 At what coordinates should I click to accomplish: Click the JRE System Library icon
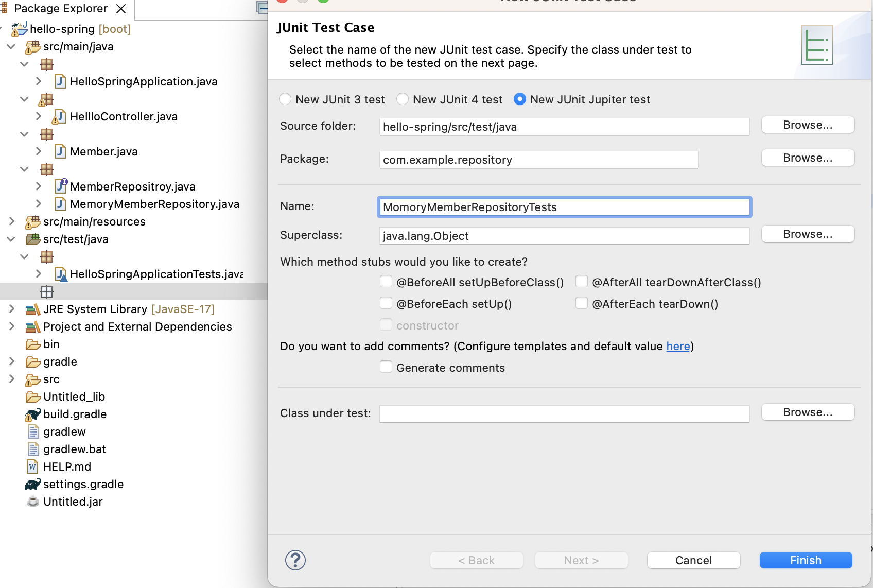pos(32,309)
